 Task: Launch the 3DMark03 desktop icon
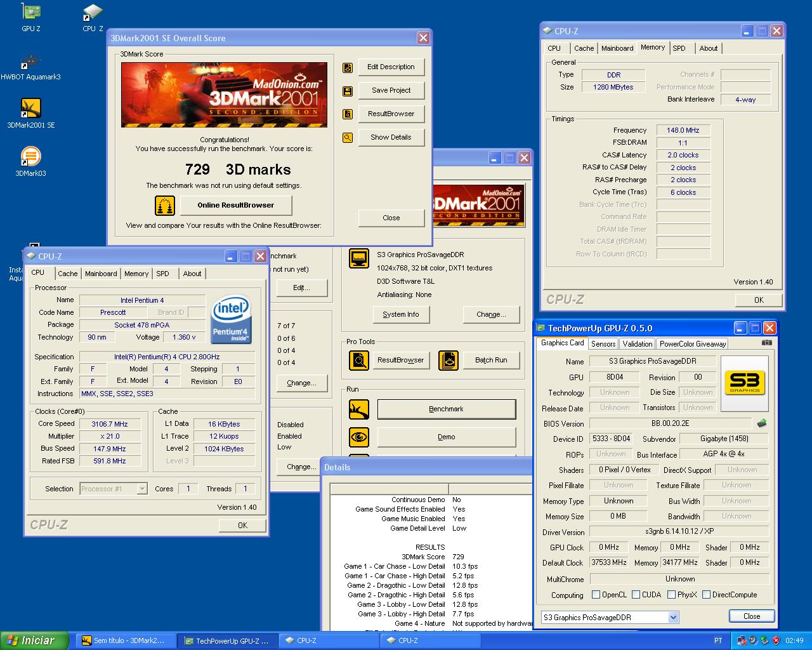coord(31,162)
